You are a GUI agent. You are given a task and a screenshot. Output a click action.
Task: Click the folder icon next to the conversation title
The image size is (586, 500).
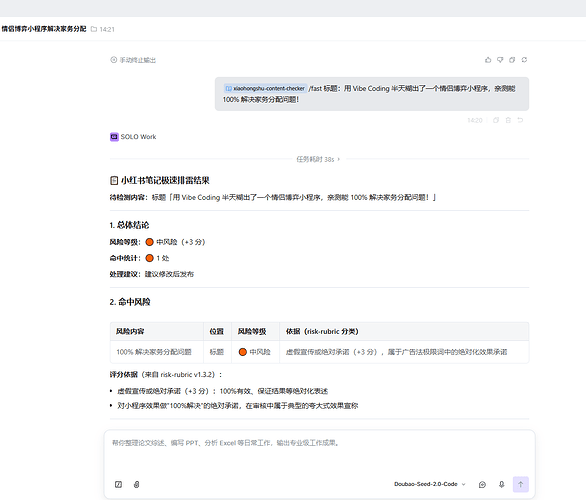94,29
